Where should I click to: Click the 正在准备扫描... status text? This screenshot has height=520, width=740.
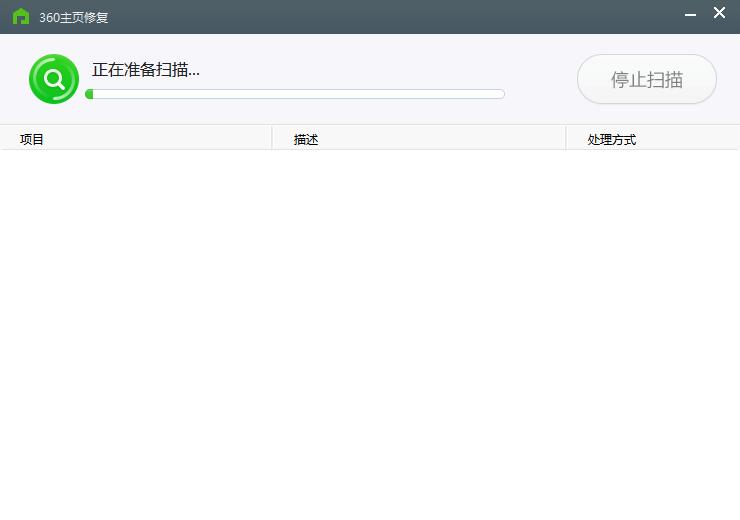coord(146,70)
